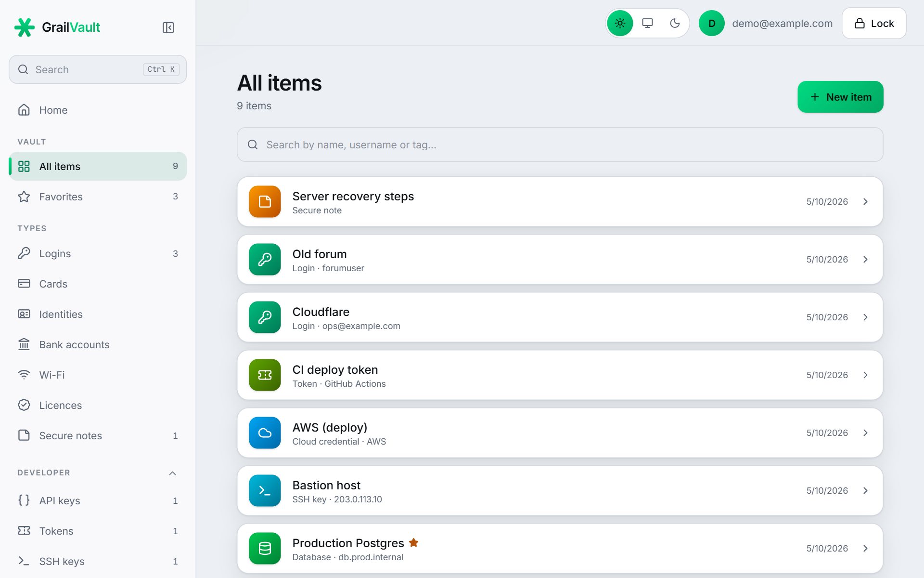Click the Production Postgres database icon
Image resolution: width=924 pixels, height=578 pixels.
click(x=265, y=548)
